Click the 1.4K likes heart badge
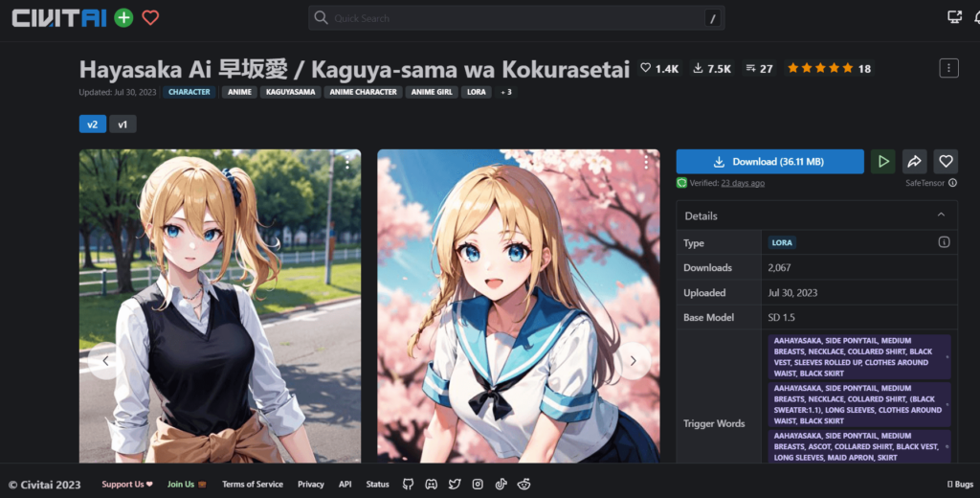This screenshot has height=498, width=980. [x=659, y=69]
